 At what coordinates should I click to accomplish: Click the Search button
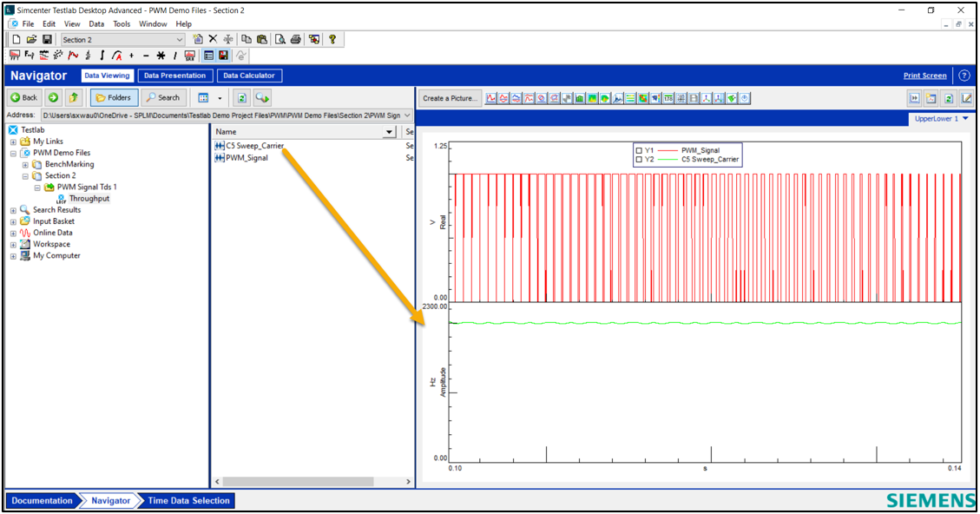163,97
